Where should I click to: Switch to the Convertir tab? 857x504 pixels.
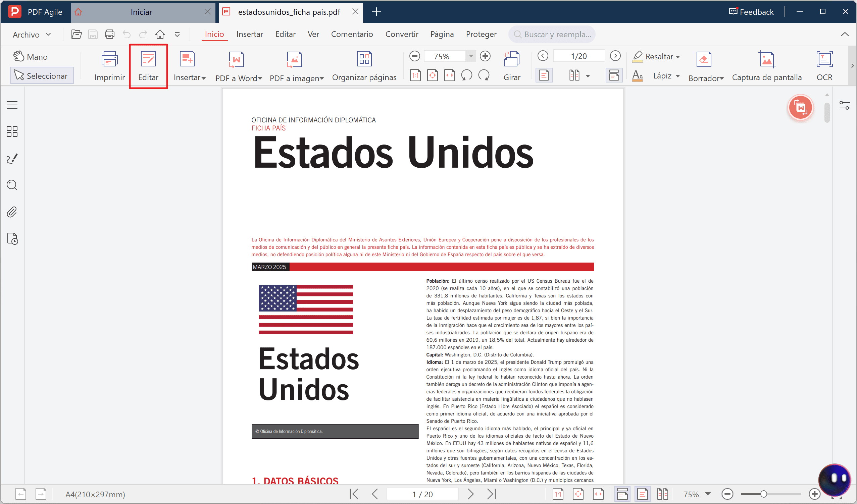(x=402, y=34)
